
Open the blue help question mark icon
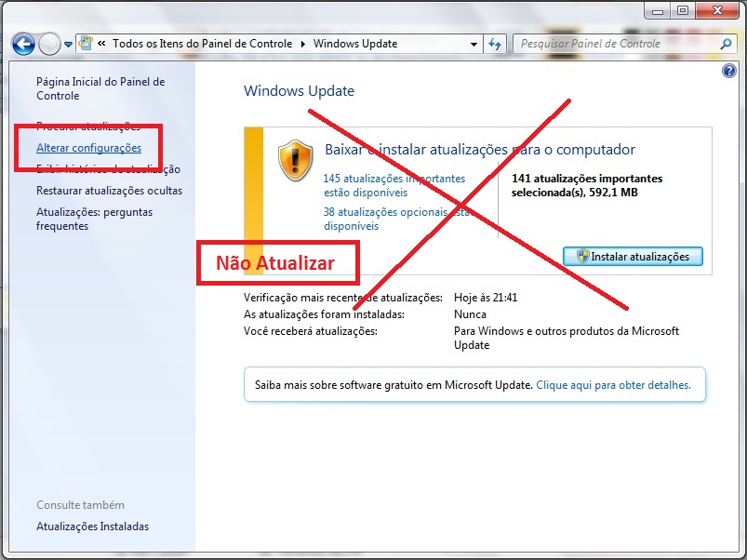729,71
